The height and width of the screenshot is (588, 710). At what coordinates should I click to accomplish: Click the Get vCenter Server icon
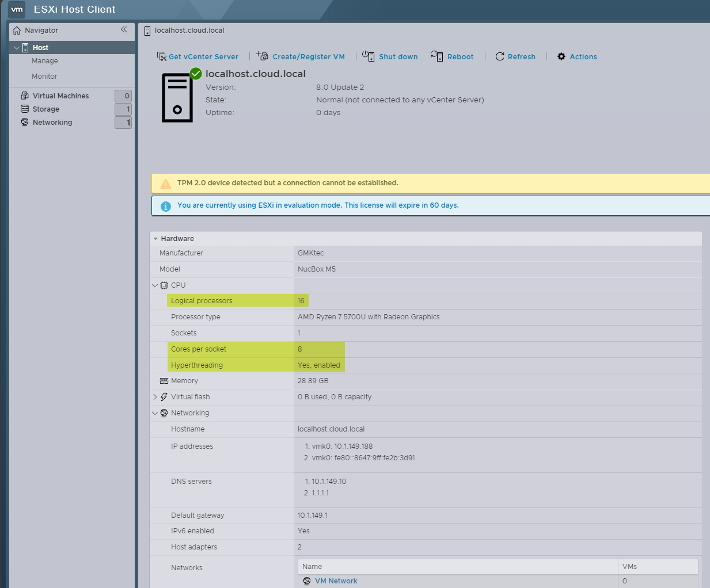click(x=161, y=56)
